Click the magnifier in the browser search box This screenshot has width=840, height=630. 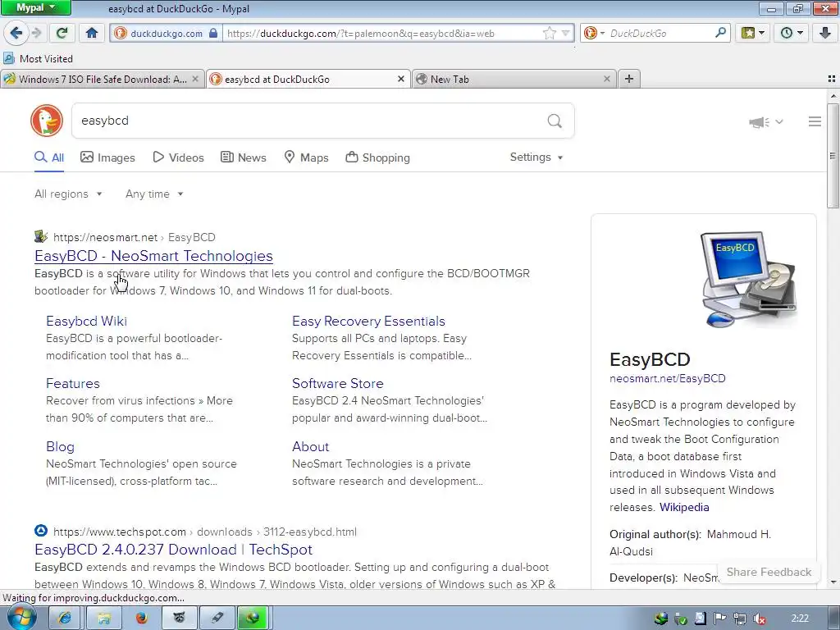[720, 33]
